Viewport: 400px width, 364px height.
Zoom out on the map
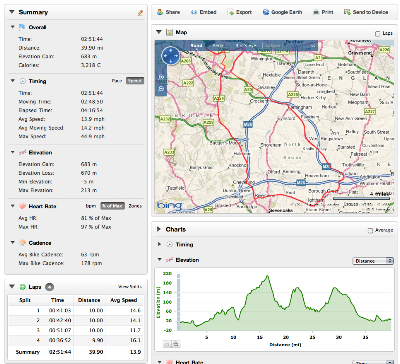click(162, 89)
